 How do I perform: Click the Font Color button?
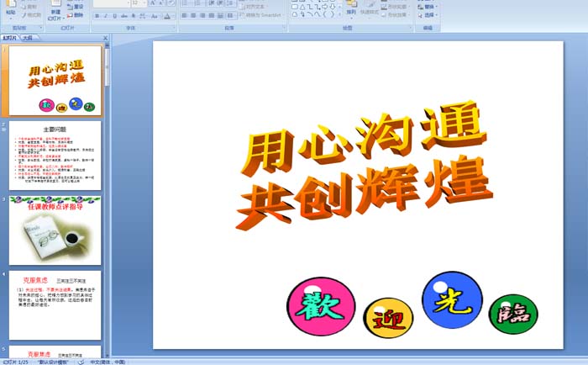pos(167,16)
